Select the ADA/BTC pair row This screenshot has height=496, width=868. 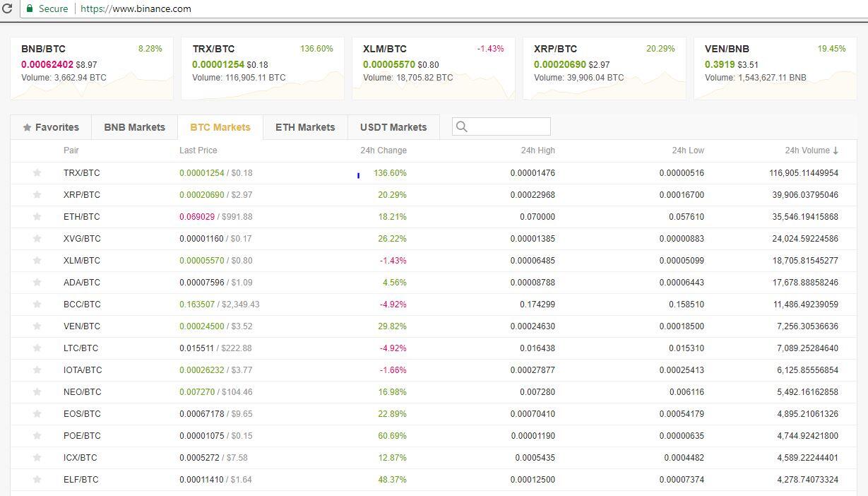pyautogui.click(x=434, y=282)
